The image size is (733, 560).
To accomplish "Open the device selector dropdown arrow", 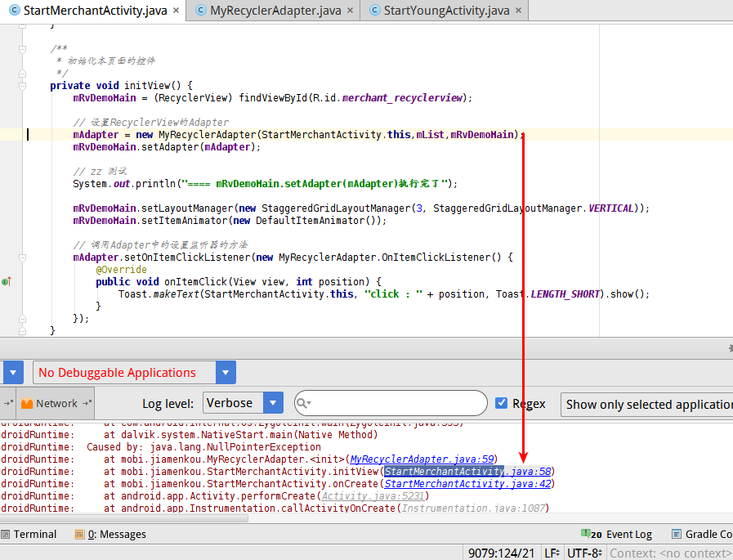I will coord(12,373).
